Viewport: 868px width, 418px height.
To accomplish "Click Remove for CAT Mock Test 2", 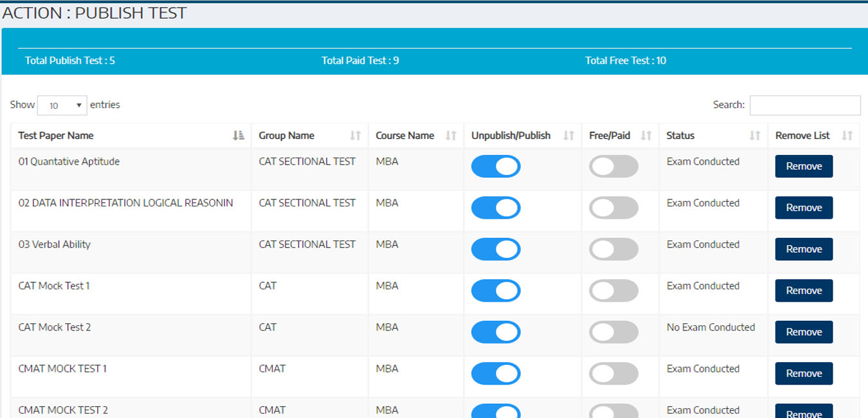I will coord(804,332).
